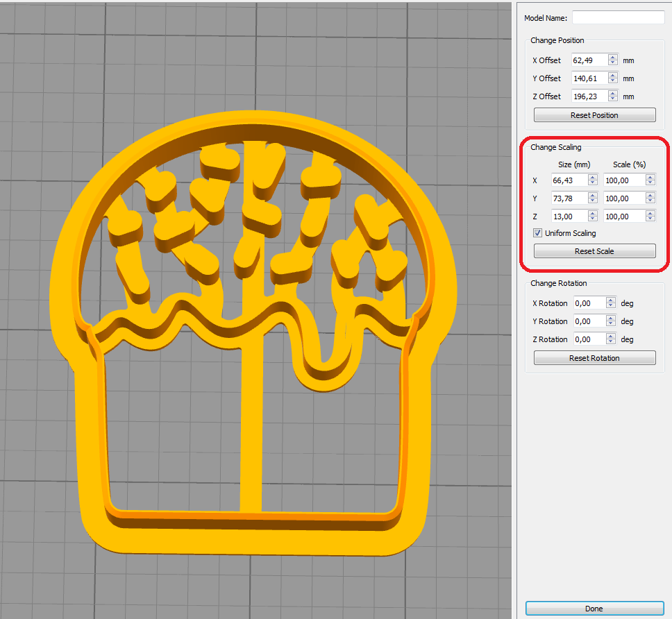The image size is (672, 619).
Task: Increase Z Rotation with up arrow
Action: point(611,337)
